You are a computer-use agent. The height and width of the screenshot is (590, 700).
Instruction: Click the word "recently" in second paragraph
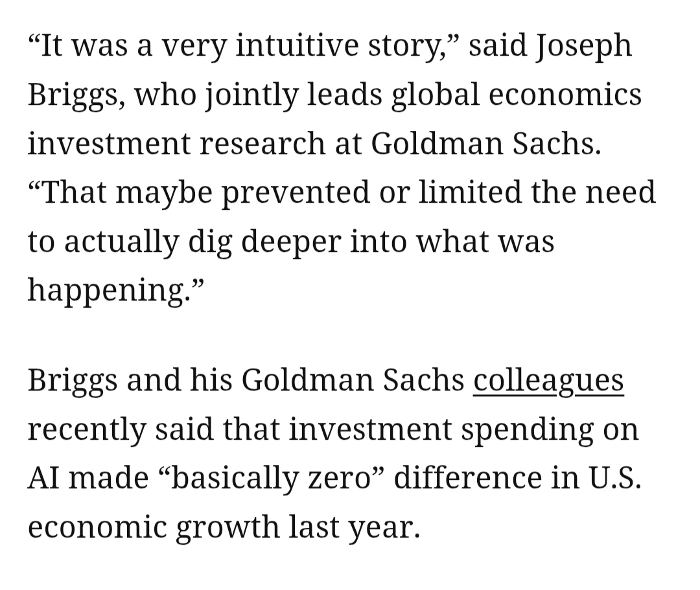click(x=86, y=430)
